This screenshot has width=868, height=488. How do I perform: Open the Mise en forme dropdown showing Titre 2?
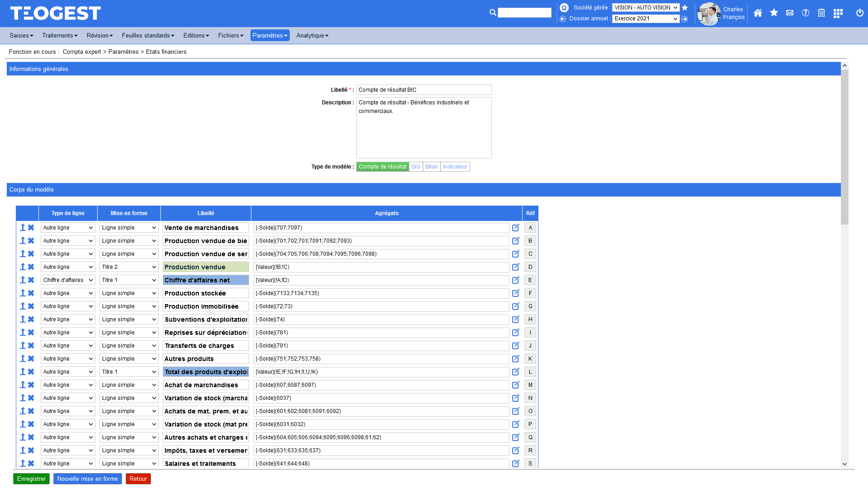129,267
